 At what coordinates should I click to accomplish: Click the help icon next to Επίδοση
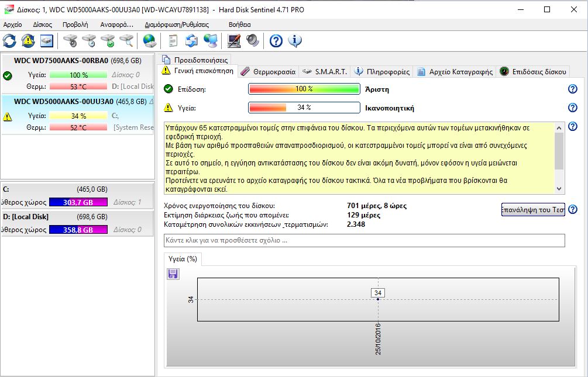[573, 89]
